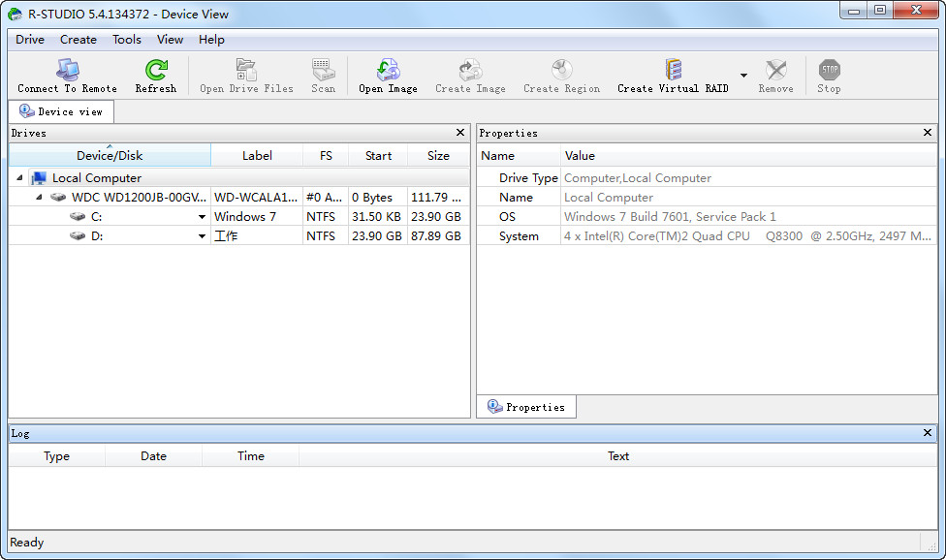Screen dimensions: 946x560
Task: Click the Log Type column header
Action: point(57,455)
